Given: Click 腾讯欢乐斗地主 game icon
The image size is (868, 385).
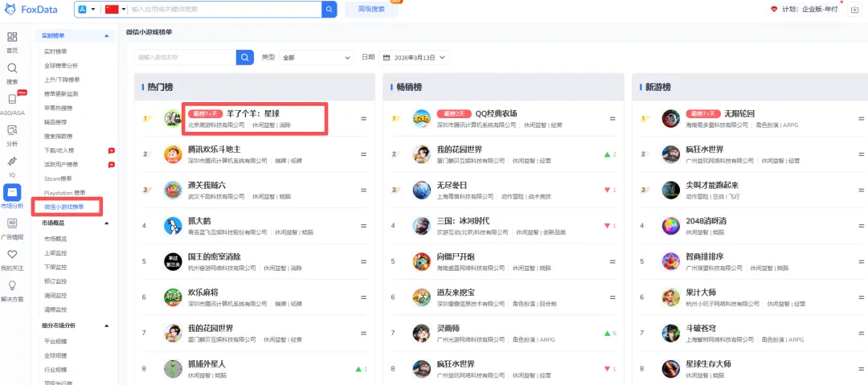Looking at the screenshot, I should tap(173, 154).
